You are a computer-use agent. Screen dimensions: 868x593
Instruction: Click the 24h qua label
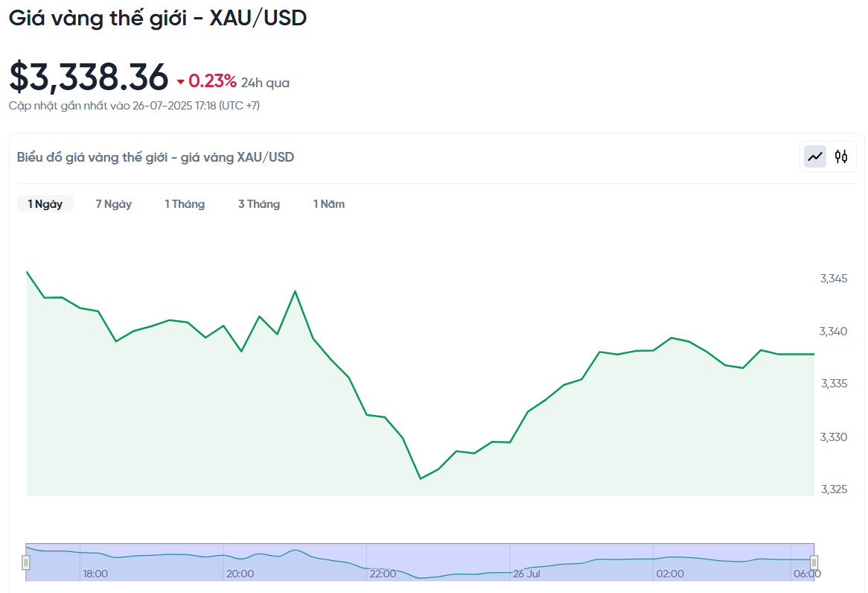(x=265, y=83)
